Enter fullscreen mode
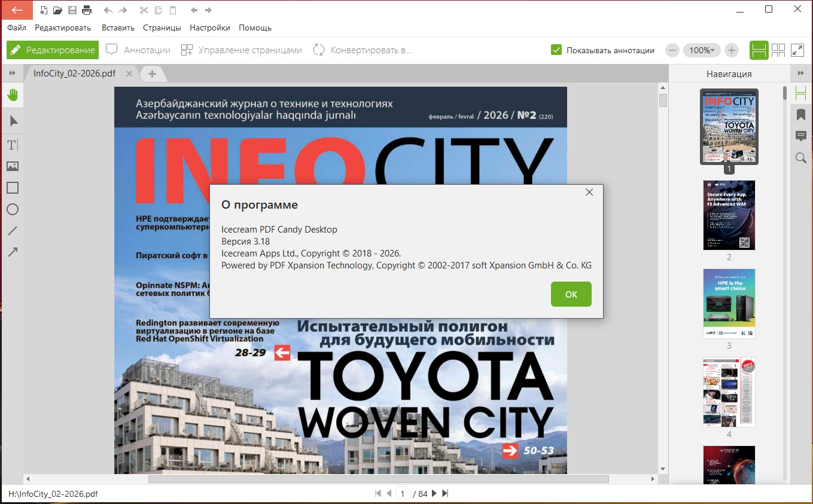Image resolution: width=813 pixels, height=504 pixels. click(x=797, y=50)
